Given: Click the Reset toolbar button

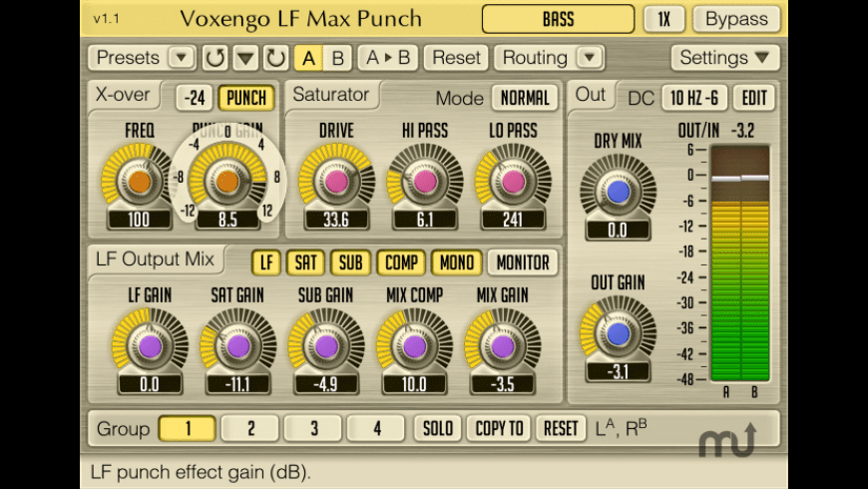Looking at the screenshot, I should tap(456, 58).
